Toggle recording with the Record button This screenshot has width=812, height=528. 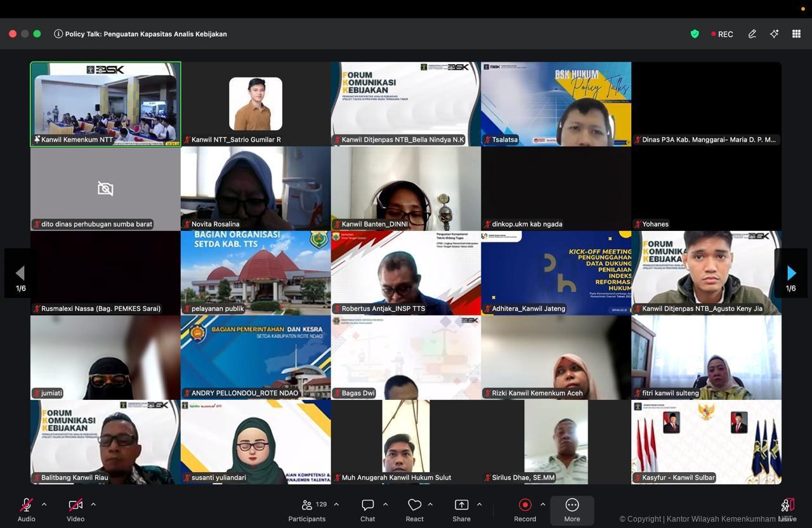525,510
